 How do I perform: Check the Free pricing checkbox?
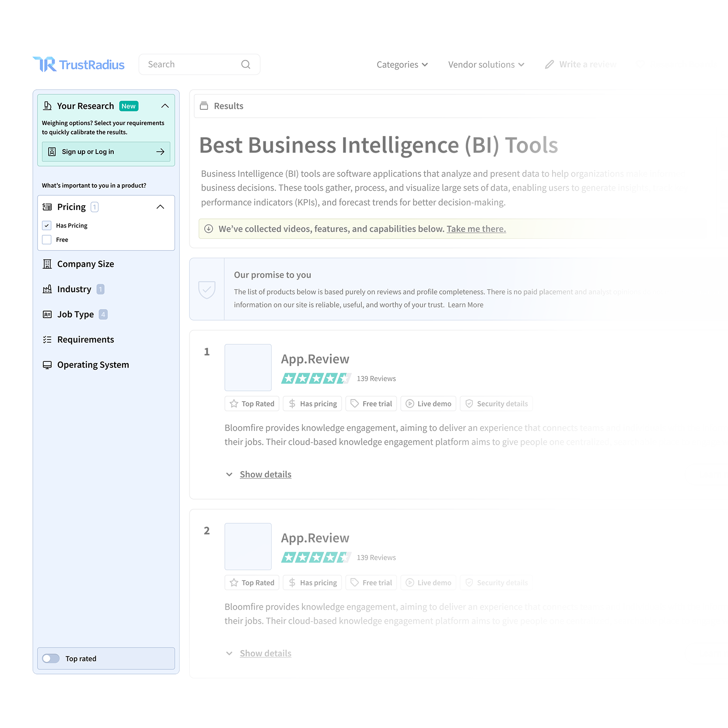[47, 240]
